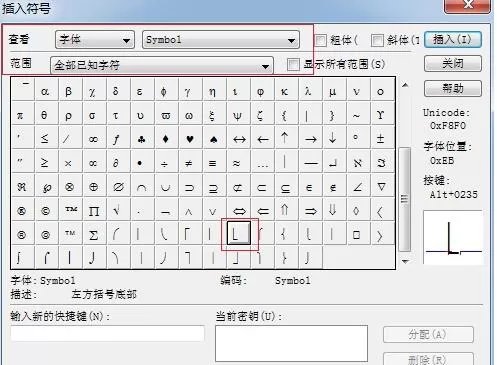Choose the summation sigma symbol
This screenshot has width=497, height=365.
click(x=94, y=234)
